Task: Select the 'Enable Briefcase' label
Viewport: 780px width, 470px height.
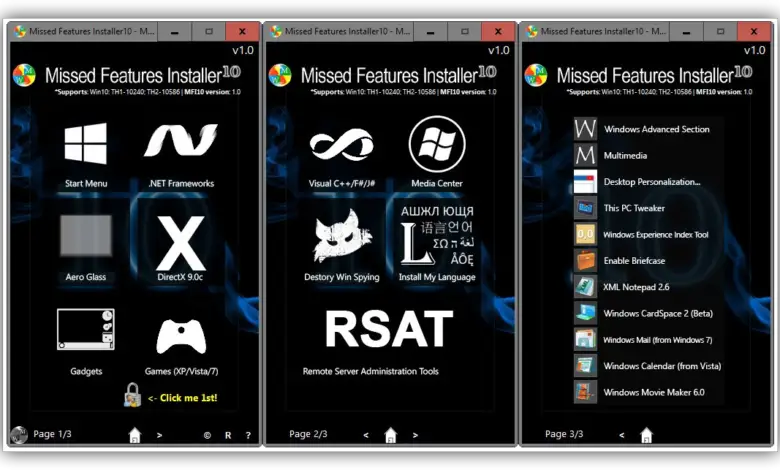Action: click(634, 261)
